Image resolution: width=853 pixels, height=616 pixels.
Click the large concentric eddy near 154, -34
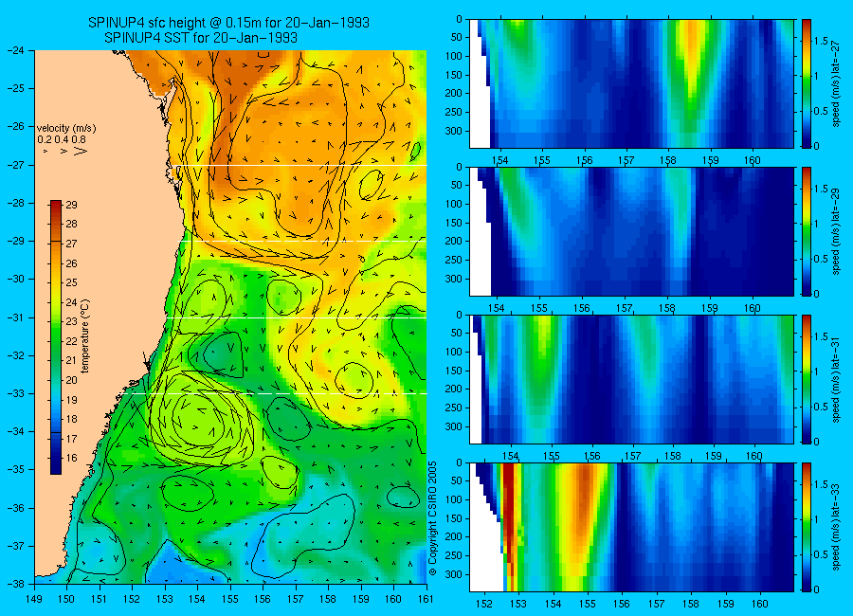pyautogui.click(x=200, y=418)
